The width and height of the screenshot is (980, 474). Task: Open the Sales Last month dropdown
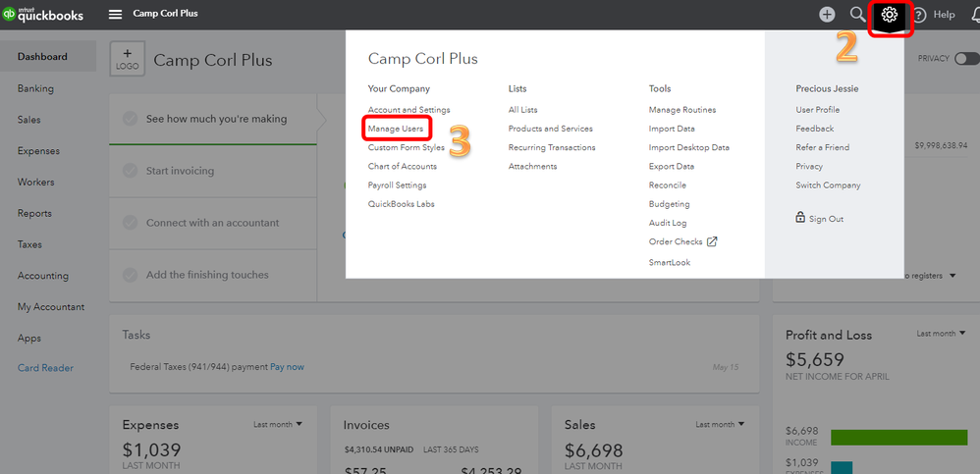[720, 424]
